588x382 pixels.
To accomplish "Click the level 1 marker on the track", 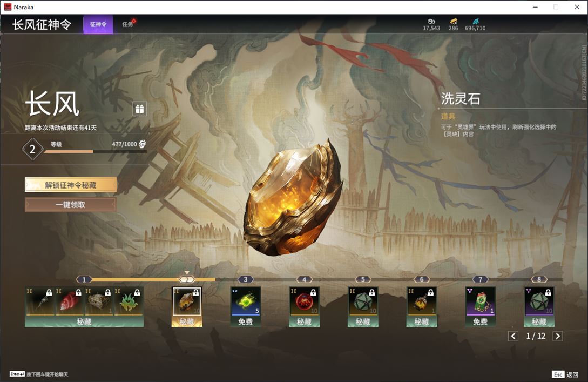I will point(84,279).
